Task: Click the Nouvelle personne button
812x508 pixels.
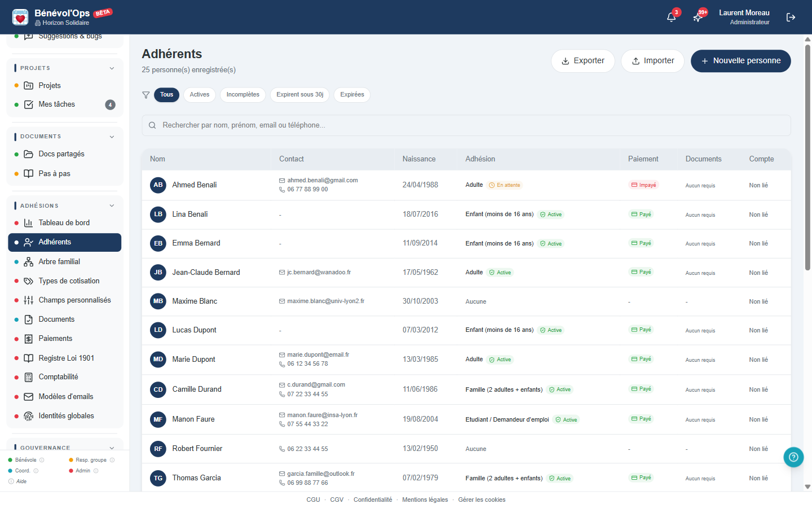Action: 741,61
